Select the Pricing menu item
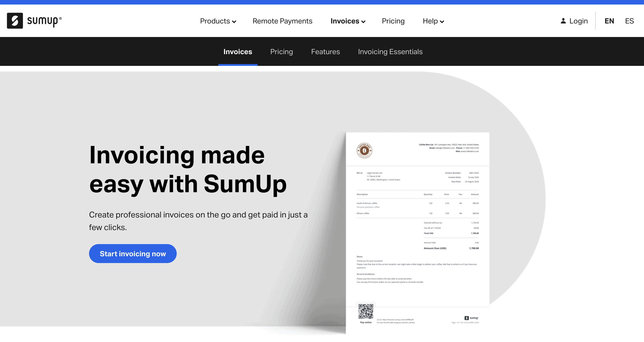644x342 pixels. 393,21
